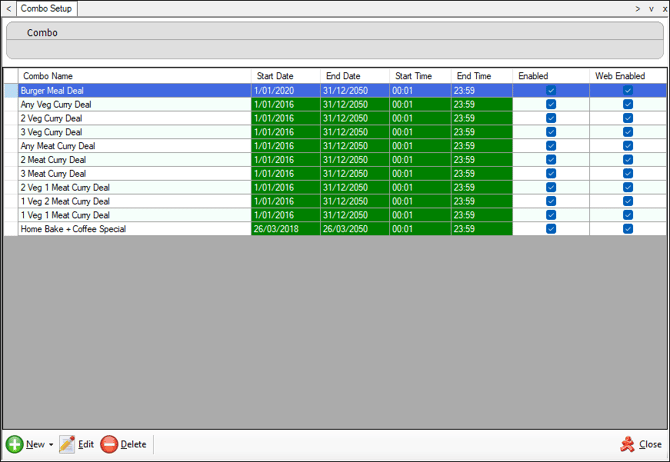Click the End Time column header
The height and width of the screenshot is (462, 670).
click(x=481, y=76)
